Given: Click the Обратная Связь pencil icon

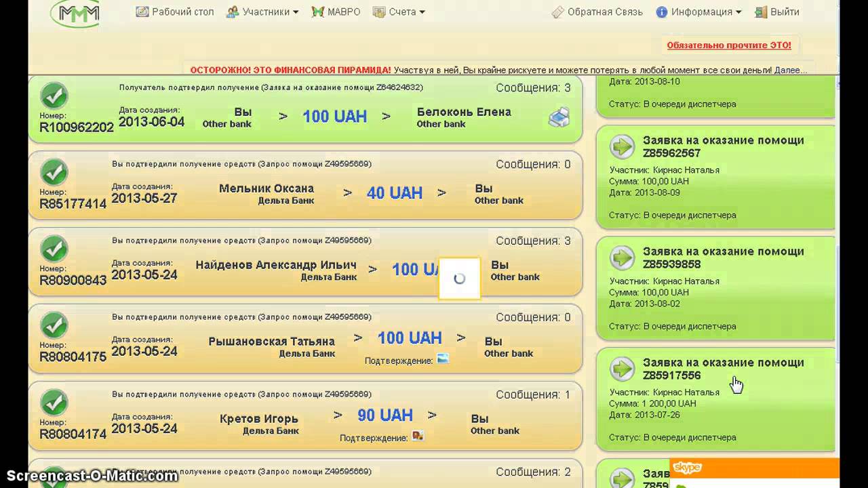Looking at the screenshot, I should 558,12.
